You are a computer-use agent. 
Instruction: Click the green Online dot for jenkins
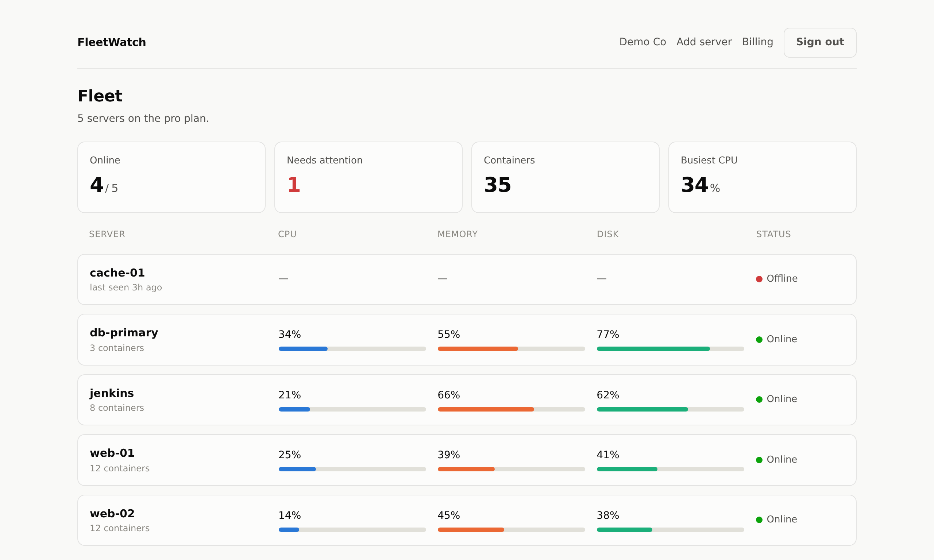(x=759, y=399)
